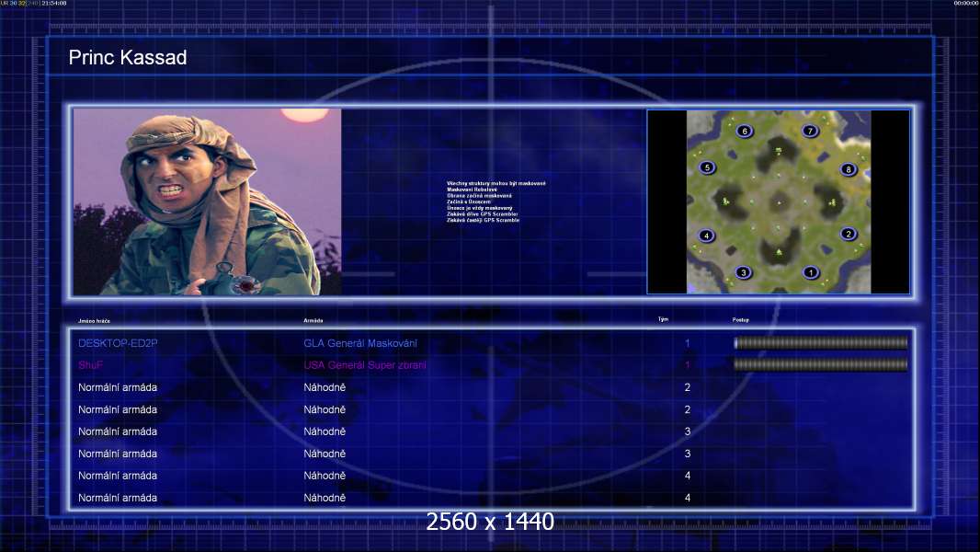Click 'Maskovaní Rebelové' bonus line
Screen dimensions: 980x552
pyautogui.click(x=472, y=190)
